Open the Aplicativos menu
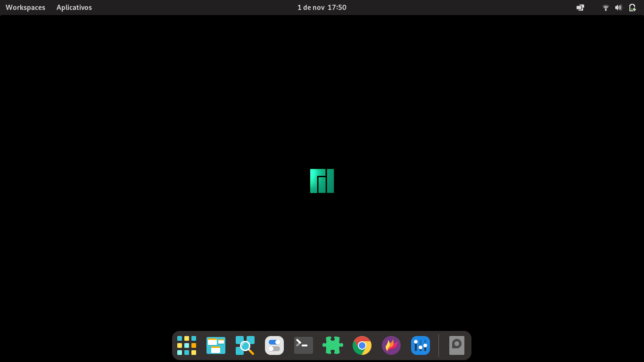 [74, 8]
